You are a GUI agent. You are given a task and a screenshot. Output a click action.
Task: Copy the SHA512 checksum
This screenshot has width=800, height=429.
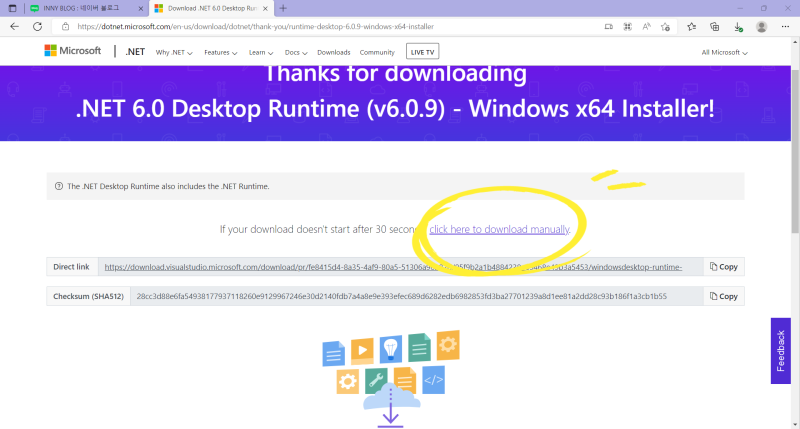pyautogui.click(x=723, y=296)
